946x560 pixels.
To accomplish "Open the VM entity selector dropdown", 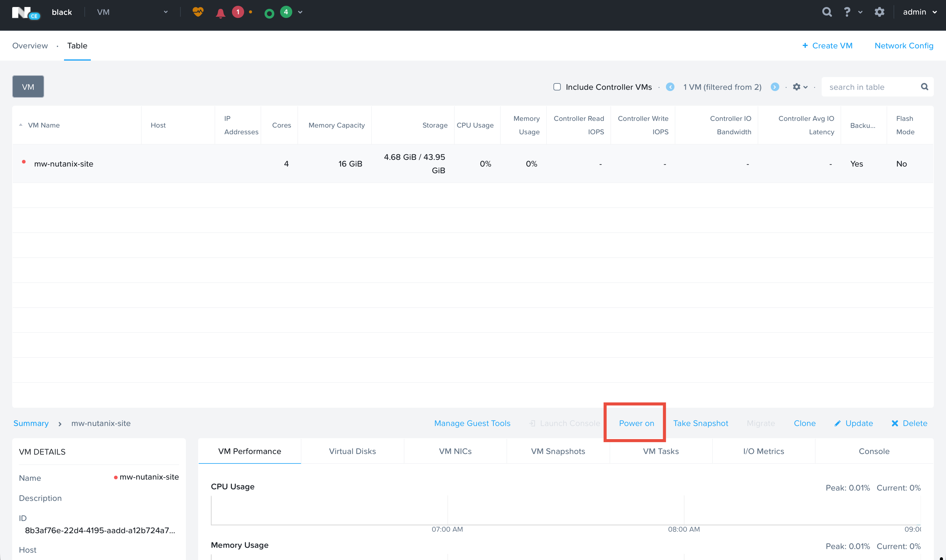I will [x=165, y=12].
